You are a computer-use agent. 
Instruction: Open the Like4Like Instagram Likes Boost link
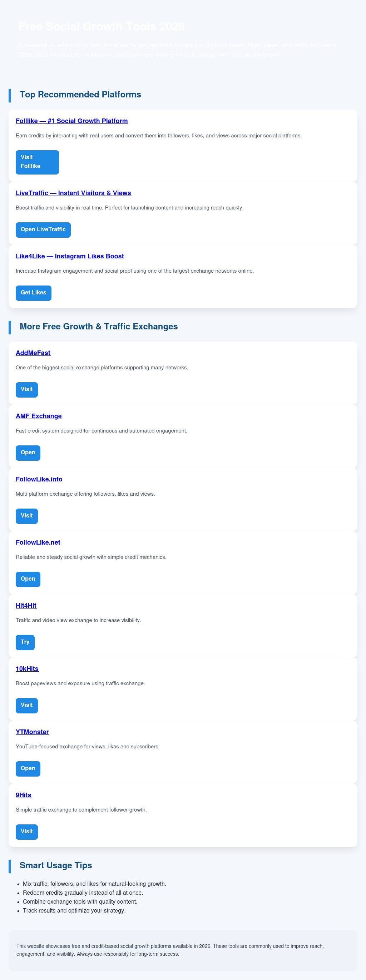pyautogui.click(x=70, y=256)
